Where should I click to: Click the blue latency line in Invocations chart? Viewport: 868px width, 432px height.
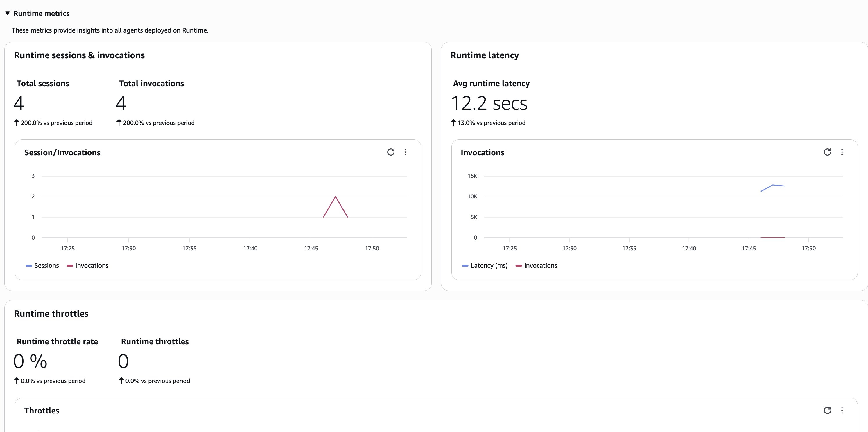(773, 185)
